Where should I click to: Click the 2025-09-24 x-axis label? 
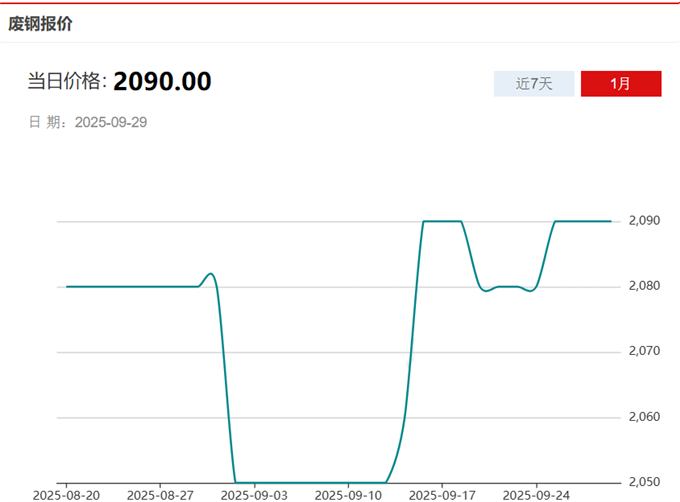(x=536, y=494)
